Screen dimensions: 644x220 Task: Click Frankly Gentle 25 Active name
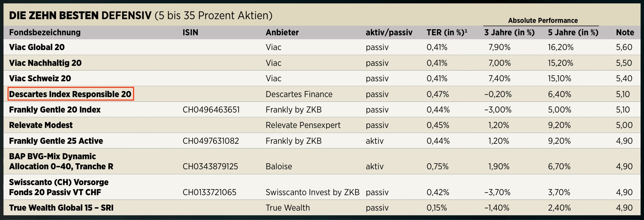pos(56,141)
